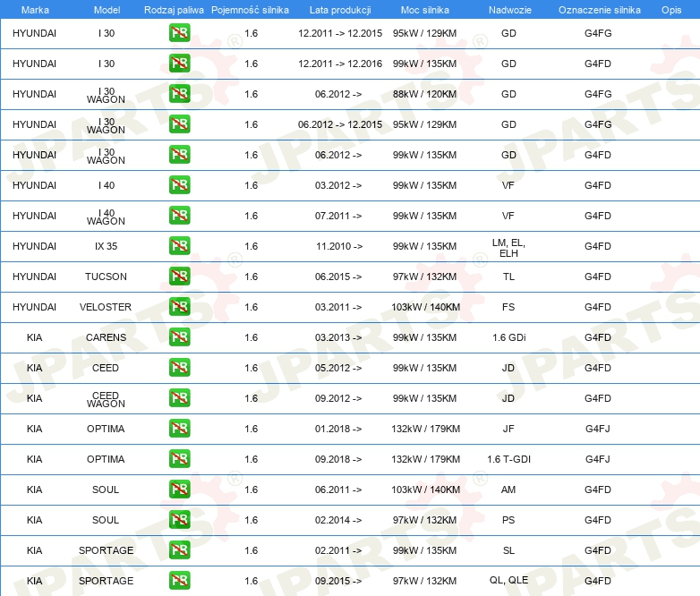Select the CARENS model cell
The width and height of the screenshot is (700, 596).
click(106, 337)
